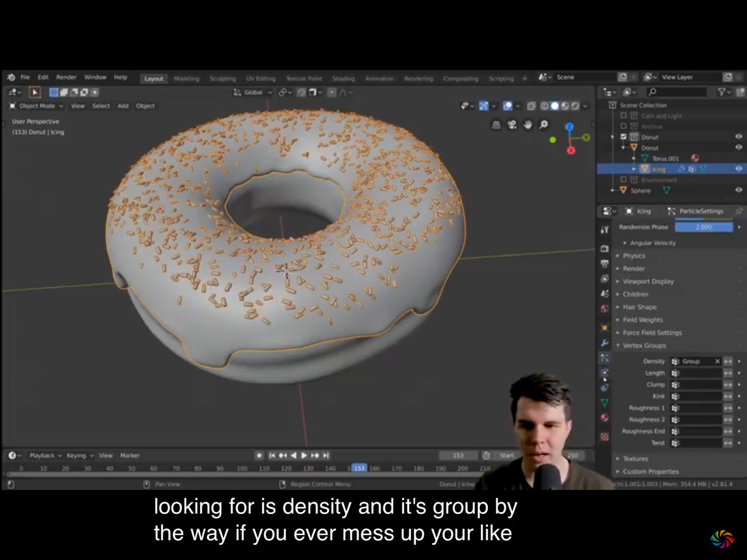Click the zoom magnifier icon in viewport
Image resolution: width=747 pixels, height=560 pixels.
(543, 124)
